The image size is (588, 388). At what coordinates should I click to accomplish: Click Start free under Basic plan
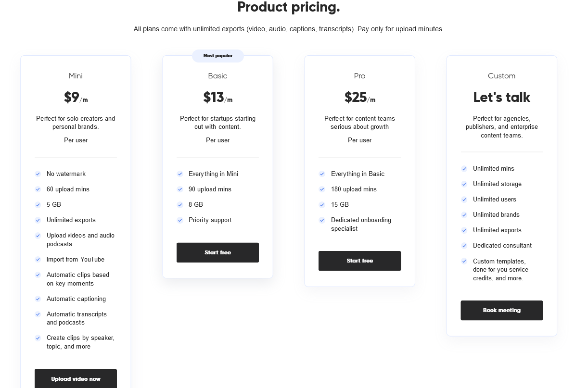pyautogui.click(x=217, y=252)
